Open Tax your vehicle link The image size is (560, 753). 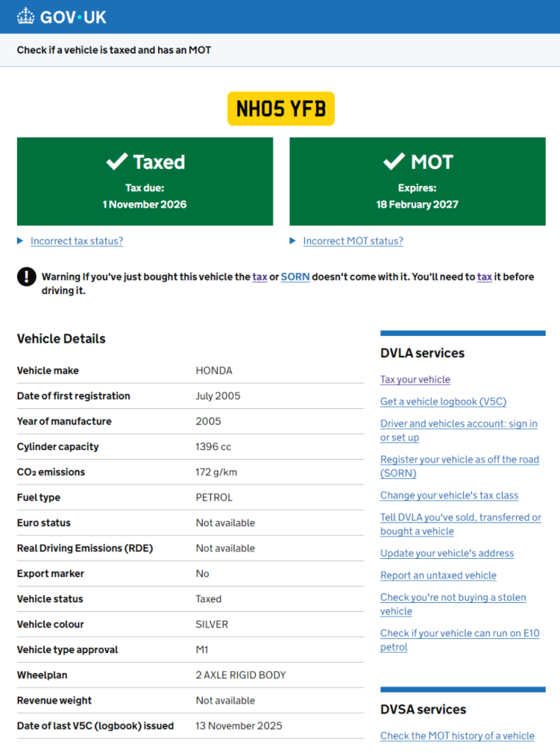point(415,379)
